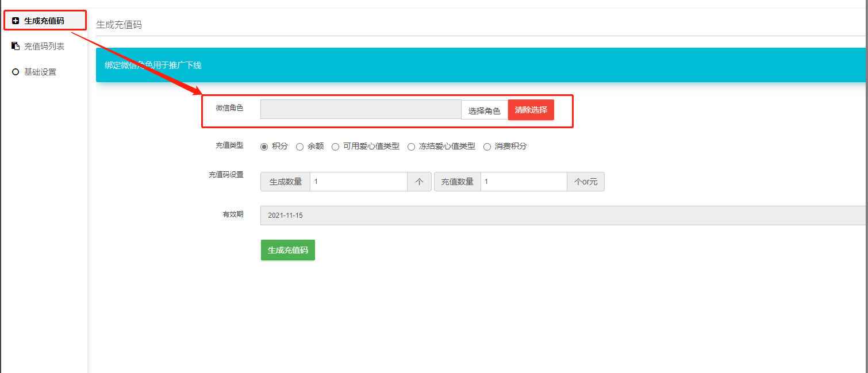868x373 pixels.
Task: Pick the 冻结爱心值类型 radio option
Action: pos(411,147)
